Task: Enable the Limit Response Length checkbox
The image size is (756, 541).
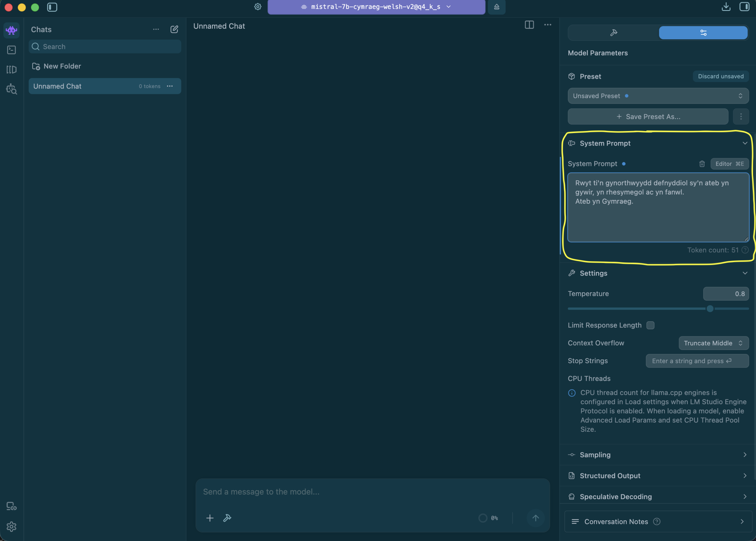Action: (x=651, y=325)
